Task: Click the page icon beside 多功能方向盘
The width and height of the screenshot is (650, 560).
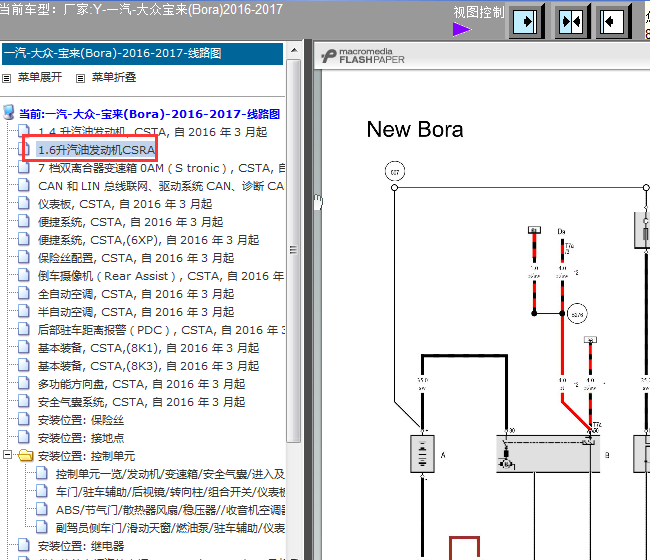Action: (24, 383)
